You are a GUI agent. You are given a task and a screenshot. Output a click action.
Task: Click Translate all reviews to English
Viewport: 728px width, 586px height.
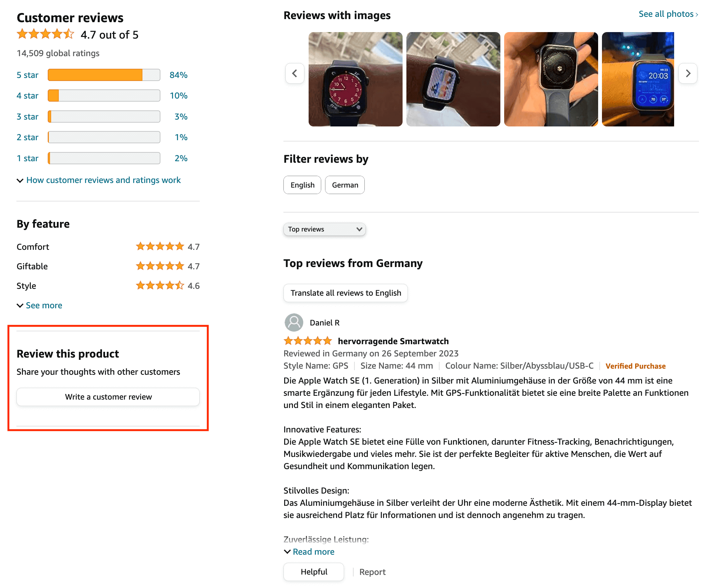tap(345, 293)
